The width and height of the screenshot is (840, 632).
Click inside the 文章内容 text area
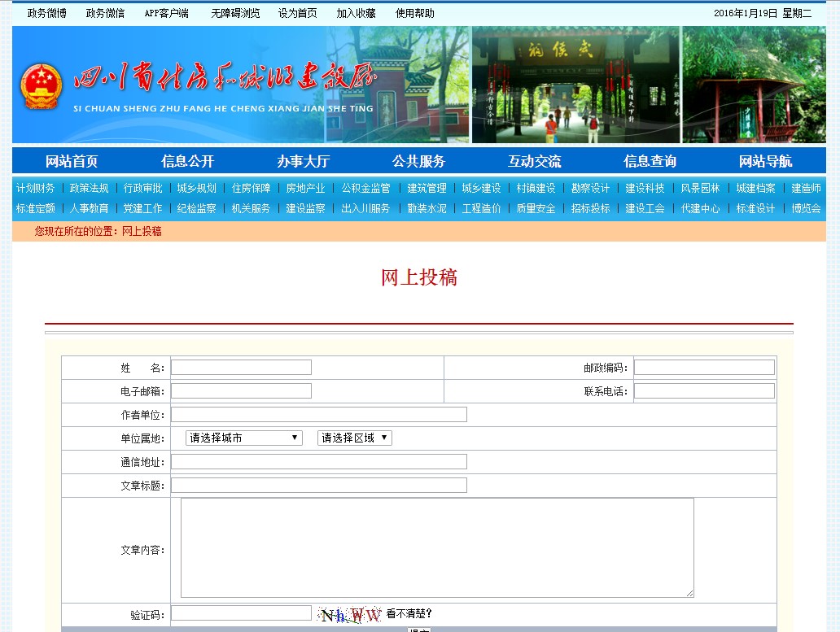(x=437, y=547)
